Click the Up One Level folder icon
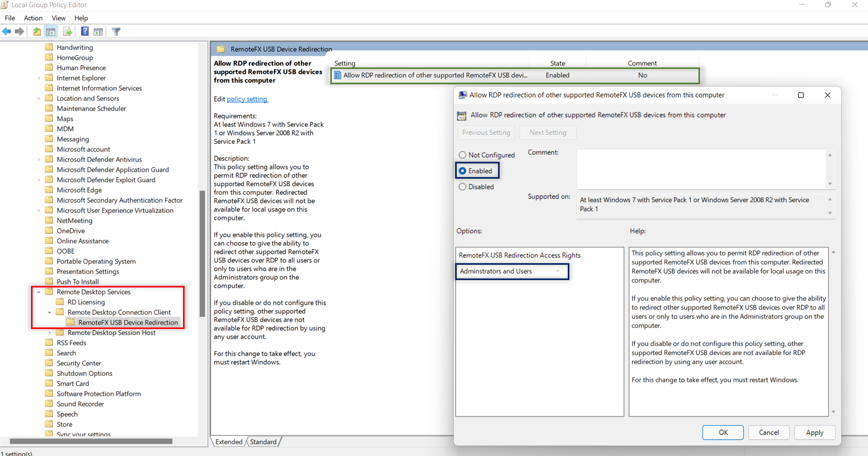868x456 pixels. tap(37, 32)
